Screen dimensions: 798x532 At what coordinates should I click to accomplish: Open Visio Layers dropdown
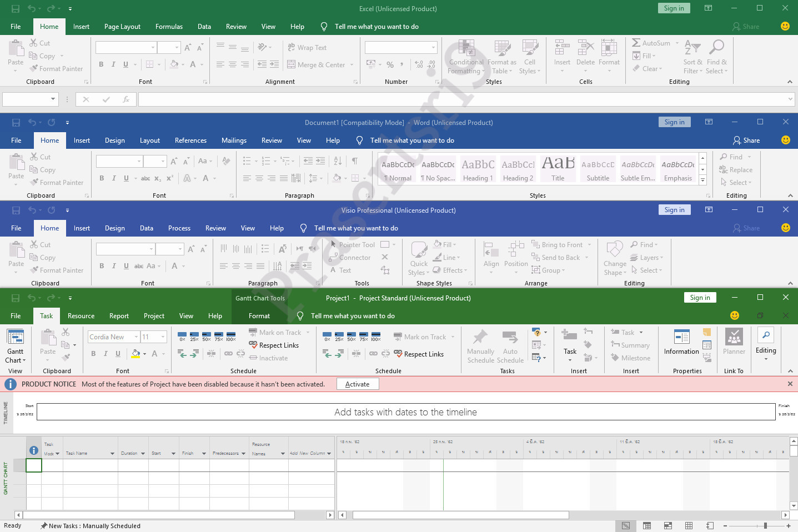[x=646, y=258]
